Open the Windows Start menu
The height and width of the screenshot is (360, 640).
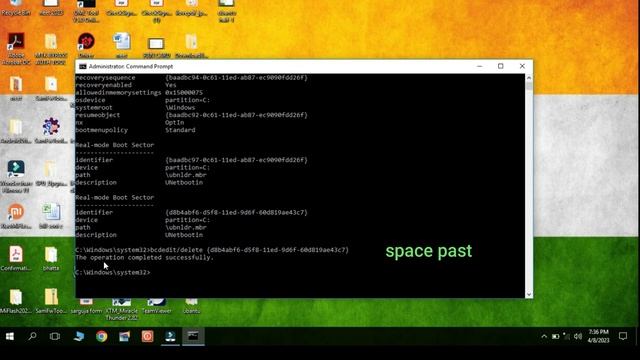click(x=10, y=336)
